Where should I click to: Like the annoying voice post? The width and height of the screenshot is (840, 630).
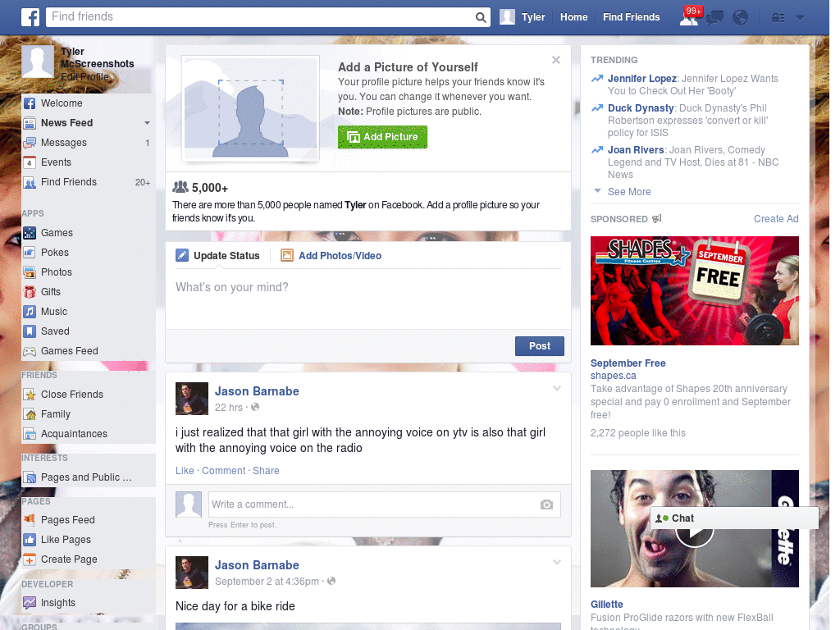[185, 470]
